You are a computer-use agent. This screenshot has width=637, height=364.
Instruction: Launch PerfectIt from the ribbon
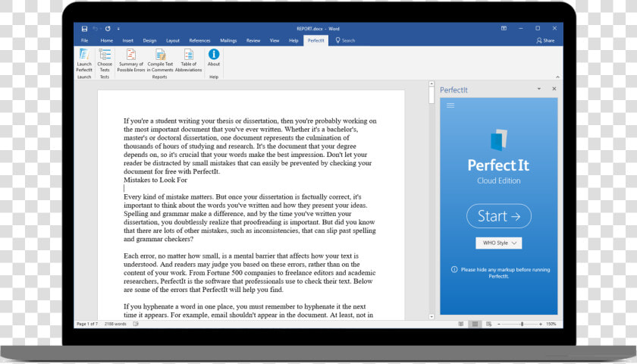coord(84,60)
